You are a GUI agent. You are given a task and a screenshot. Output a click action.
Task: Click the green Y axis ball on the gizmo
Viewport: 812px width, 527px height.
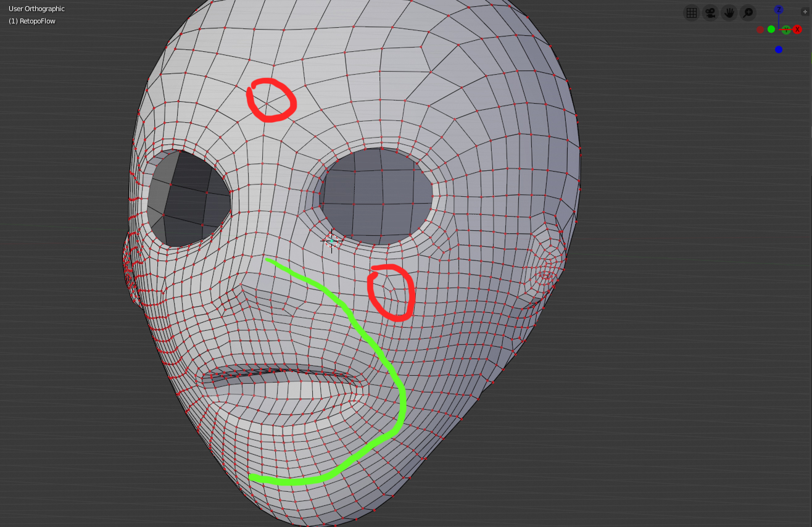pos(786,30)
